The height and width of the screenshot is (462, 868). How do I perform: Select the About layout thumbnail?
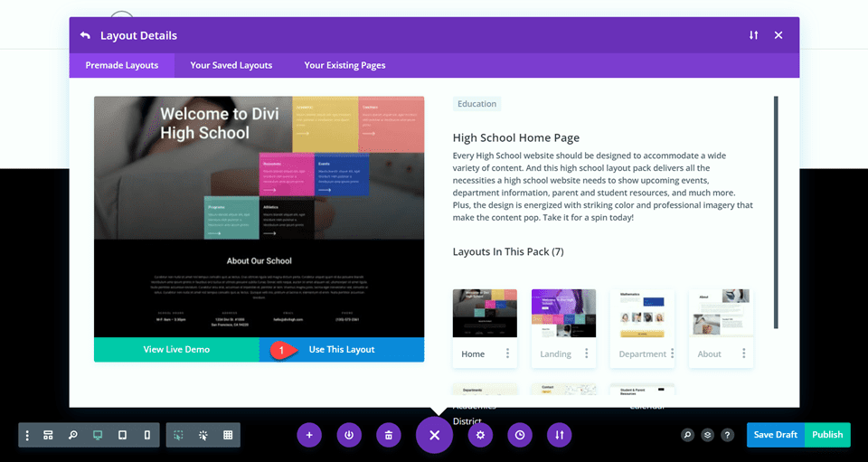pos(721,313)
